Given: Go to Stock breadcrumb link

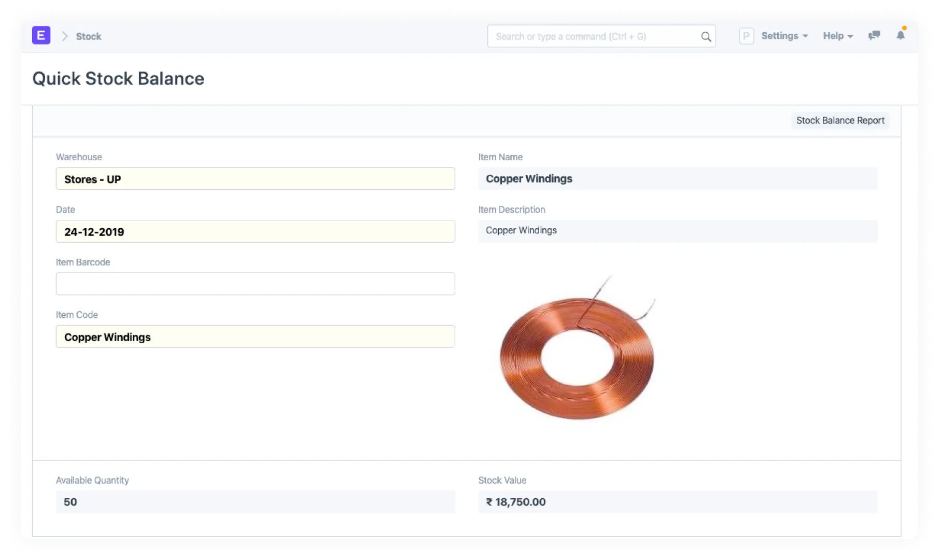Looking at the screenshot, I should 89,36.
